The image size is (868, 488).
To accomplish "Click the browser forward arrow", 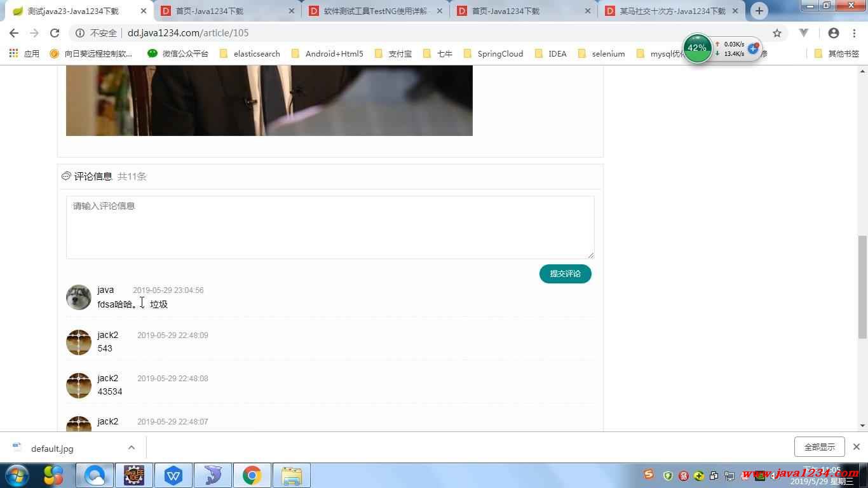I will pos(34,33).
